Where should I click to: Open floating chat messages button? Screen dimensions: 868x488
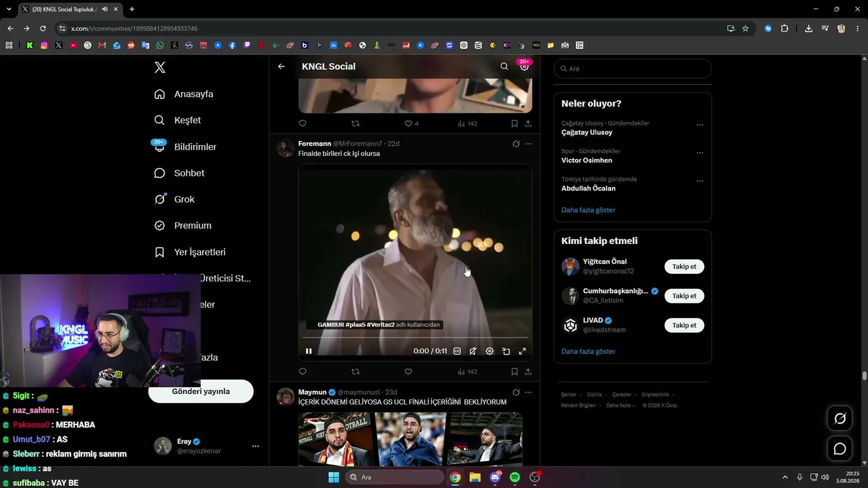tap(840, 449)
